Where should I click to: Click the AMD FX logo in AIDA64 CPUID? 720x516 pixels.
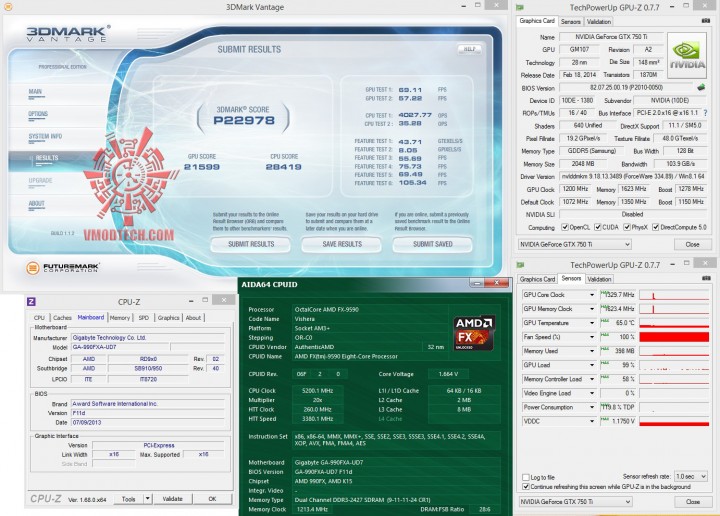(474, 333)
